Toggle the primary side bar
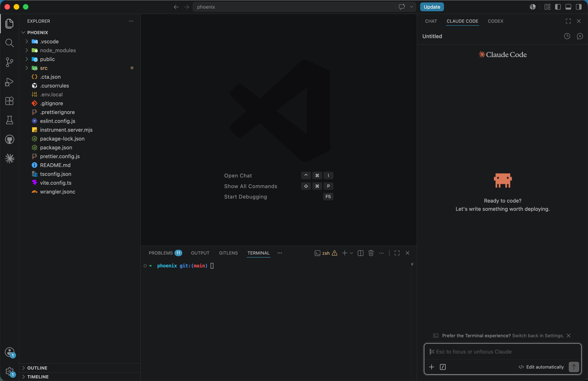The width and height of the screenshot is (588, 381). (558, 7)
